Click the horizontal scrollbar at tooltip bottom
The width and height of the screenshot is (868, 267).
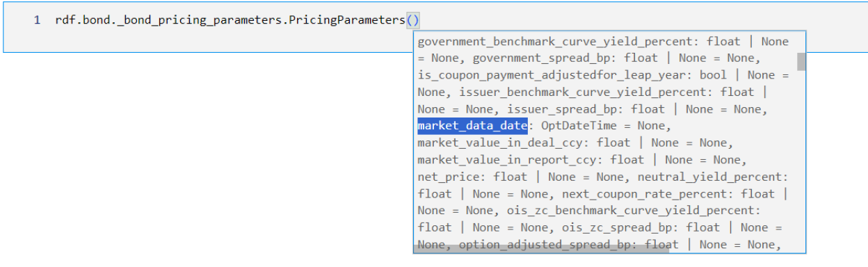click(541, 248)
